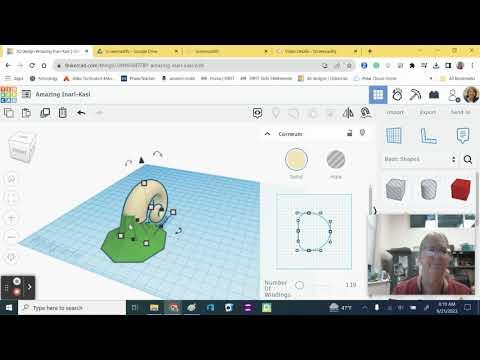Image resolution: width=480 pixels, height=360 pixels.
Task: Toggle the perspective view button
Action: coord(11,258)
